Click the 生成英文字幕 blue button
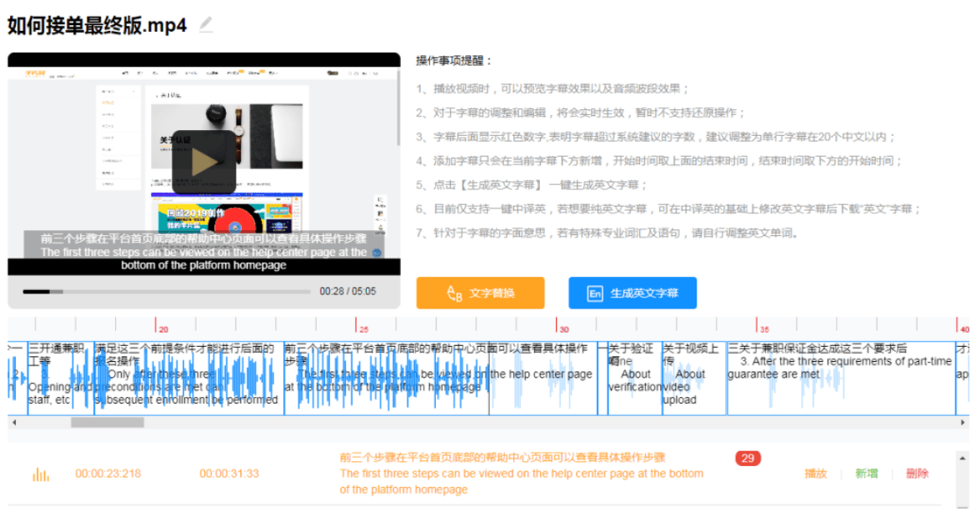 pos(632,294)
